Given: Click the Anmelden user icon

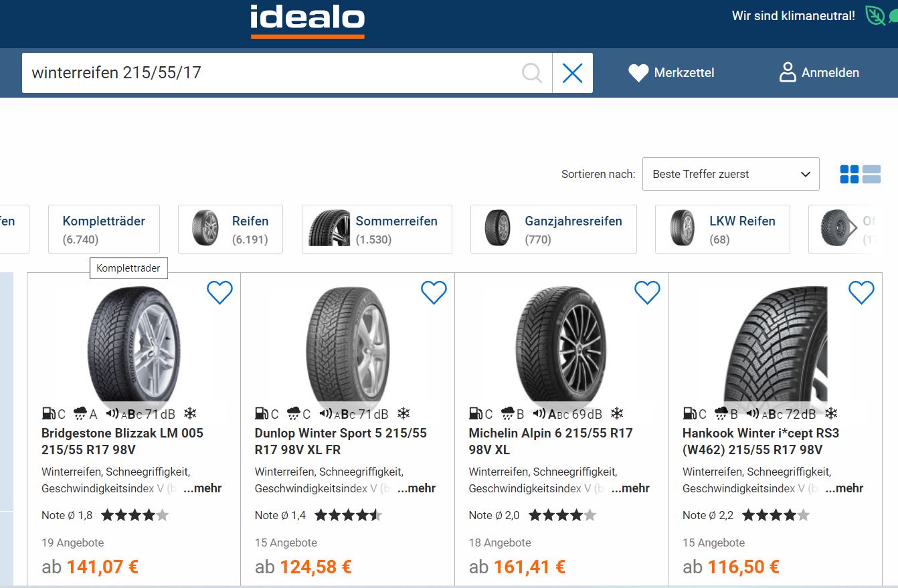Looking at the screenshot, I should [x=788, y=72].
